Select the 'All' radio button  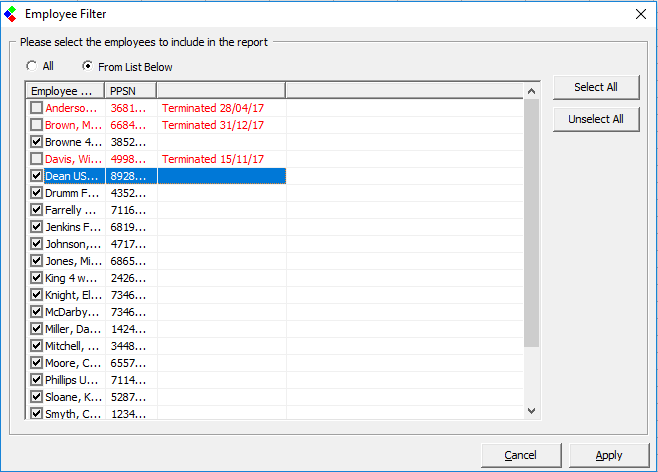(31, 66)
